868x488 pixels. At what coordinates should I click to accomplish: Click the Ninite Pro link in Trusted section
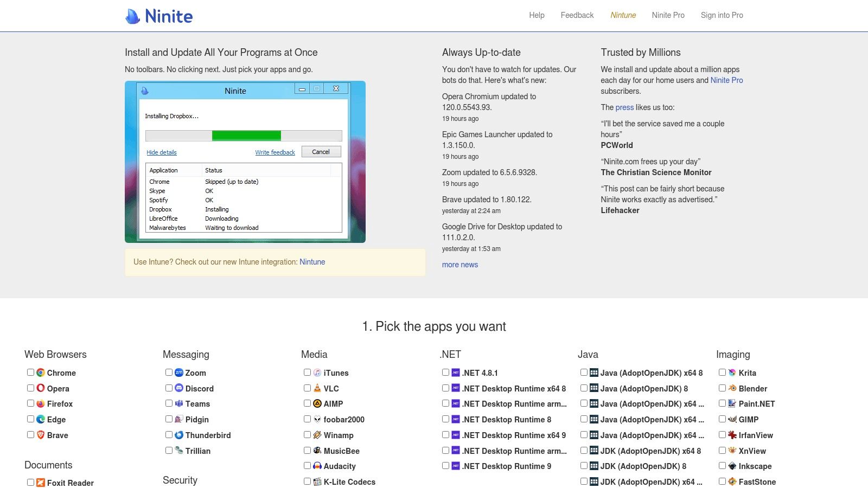(726, 80)
